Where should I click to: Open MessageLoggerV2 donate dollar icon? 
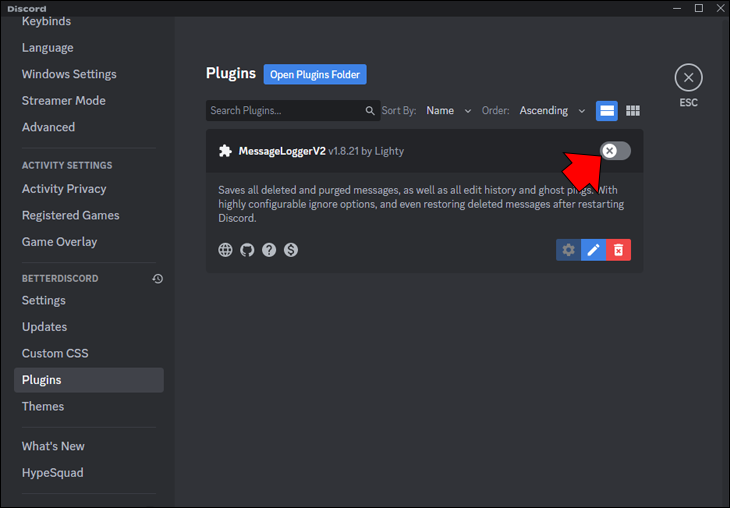pos(291,250)
